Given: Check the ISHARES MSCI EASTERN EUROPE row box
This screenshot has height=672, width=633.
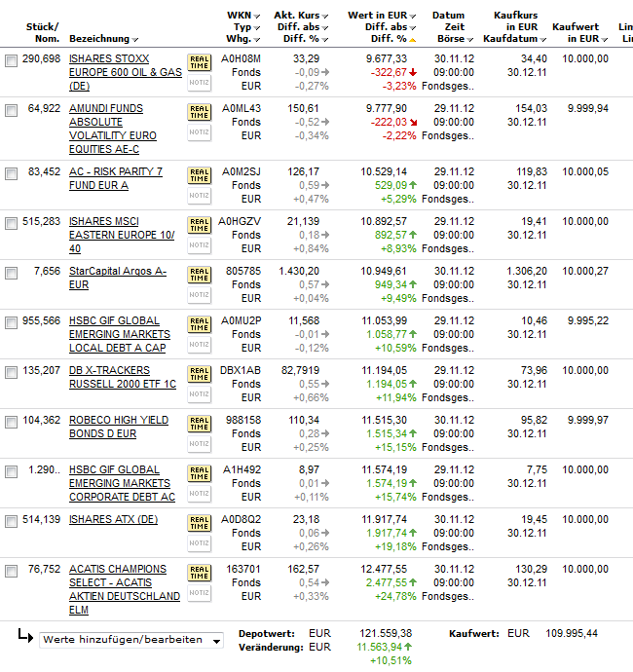Looking at the screenshot, I should coord(11,224).
